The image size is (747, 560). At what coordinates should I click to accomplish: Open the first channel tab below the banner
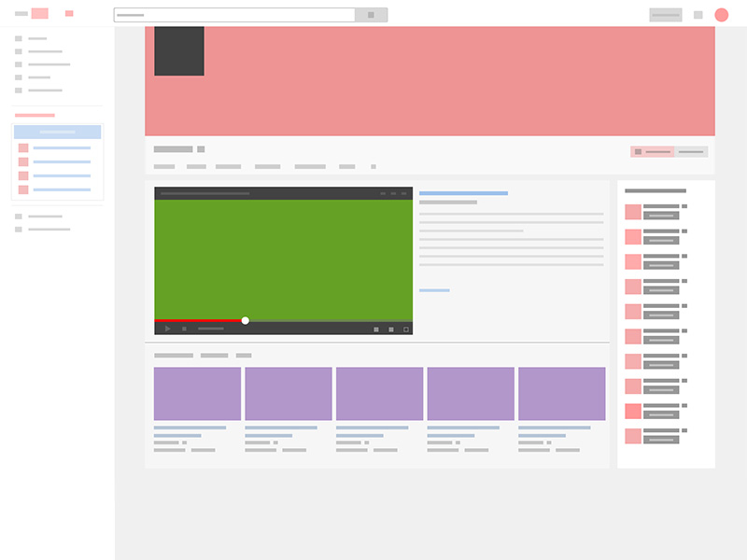pyautogui.click(x=164, y=166)
